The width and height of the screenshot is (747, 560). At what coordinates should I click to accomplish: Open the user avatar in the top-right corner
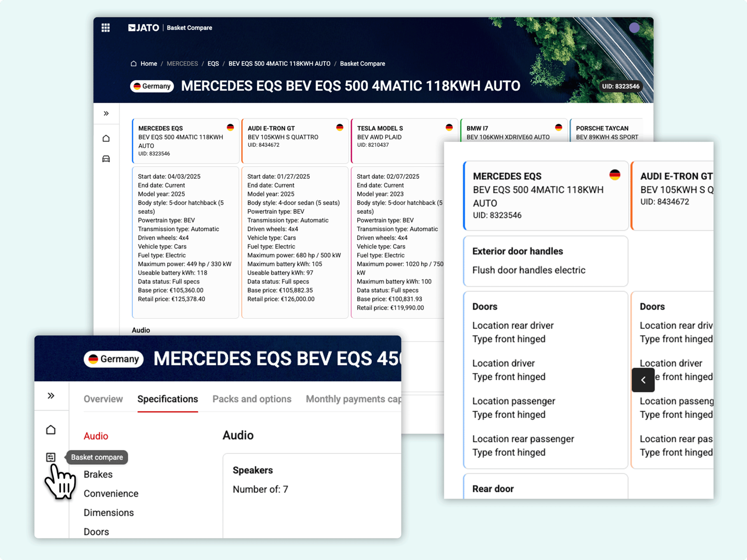pos(634,28)
